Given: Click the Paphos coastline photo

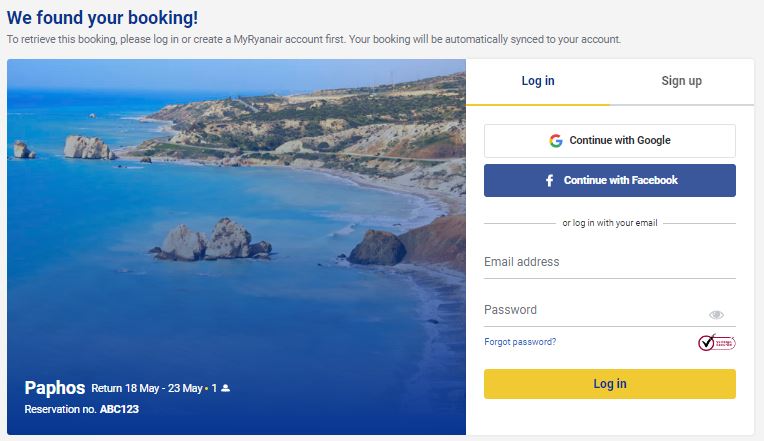Looking at the screenshot, I should [x=236, y=200].
